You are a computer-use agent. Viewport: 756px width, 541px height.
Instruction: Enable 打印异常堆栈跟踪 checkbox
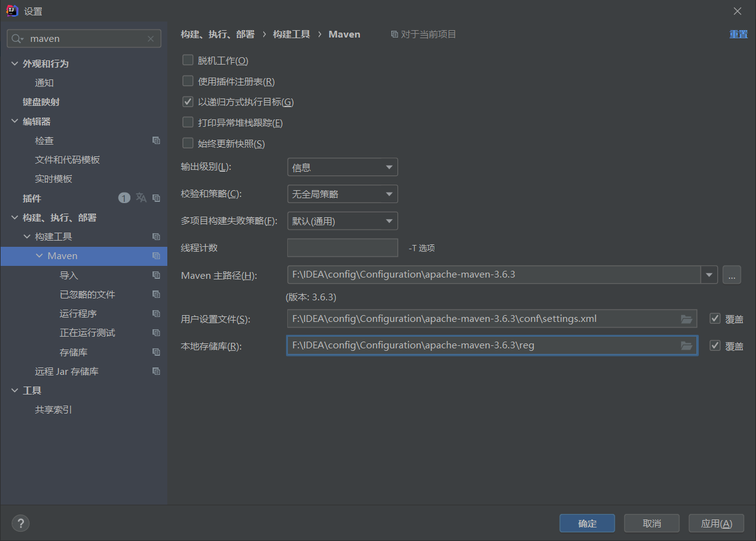click(188, 122)
